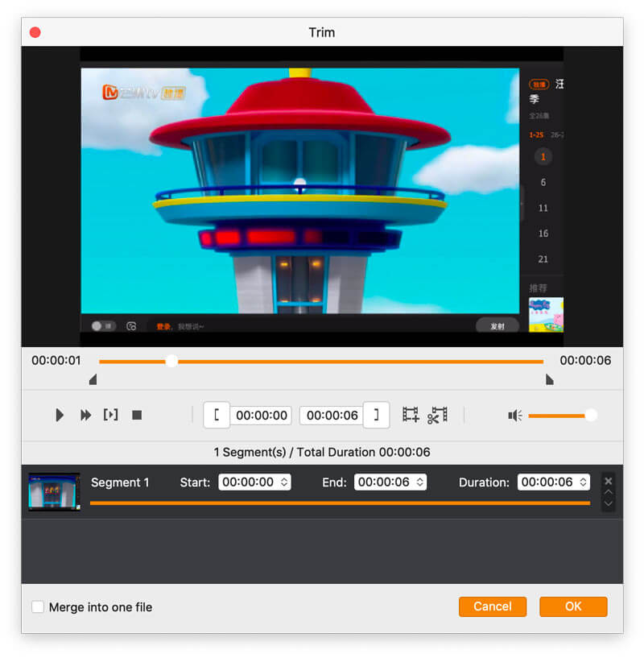Stop video playback

(x=137, y=415)
